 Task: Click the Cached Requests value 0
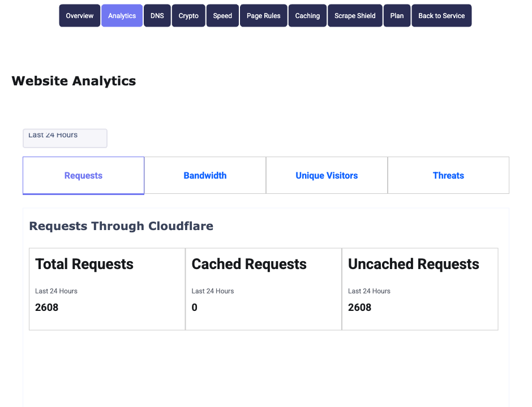tap(195, 308)
